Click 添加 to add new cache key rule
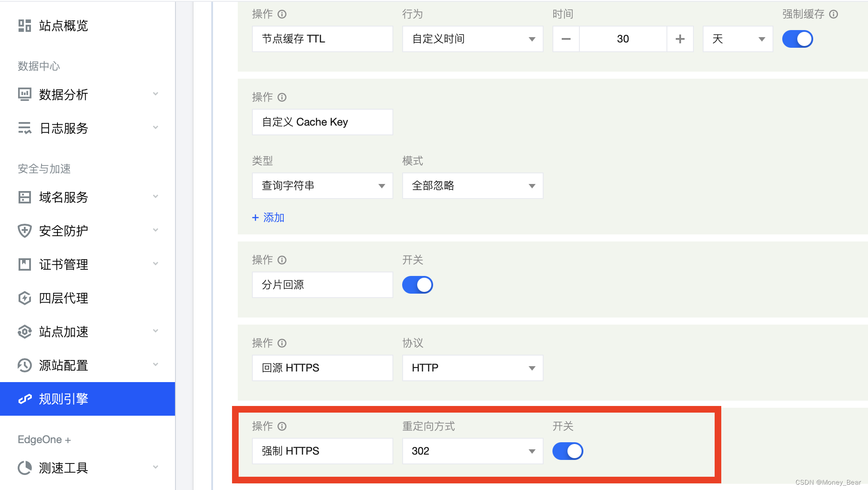The image size is (868, 490). click(268, 217)
